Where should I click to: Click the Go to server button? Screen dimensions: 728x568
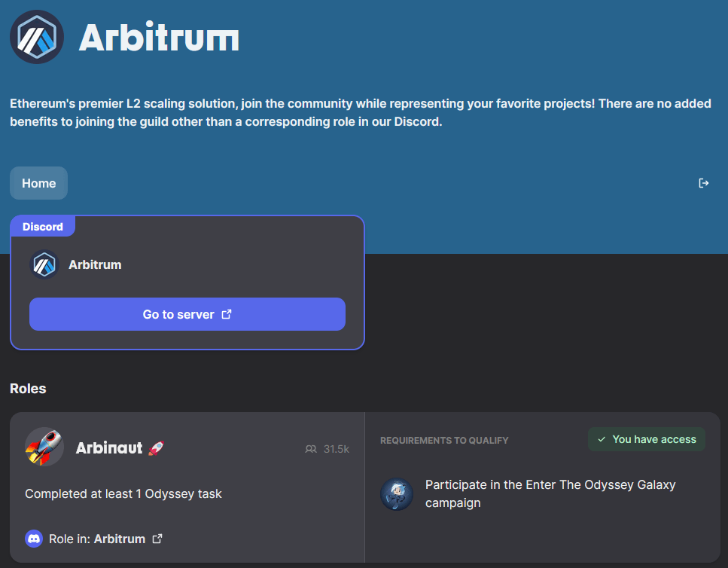pyautogui.click(x=187, y=314)
